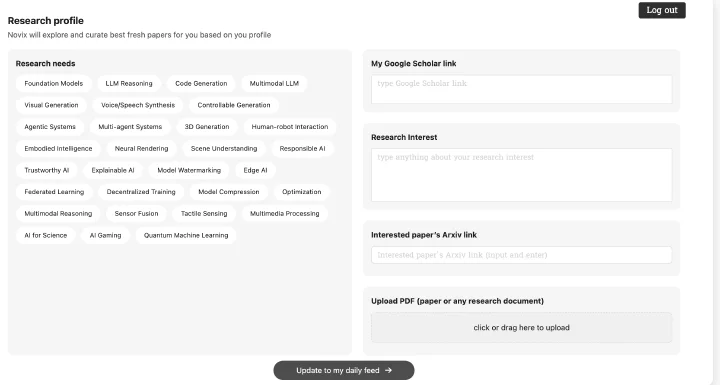Toggle the Code Generation chip

[201, 84]
